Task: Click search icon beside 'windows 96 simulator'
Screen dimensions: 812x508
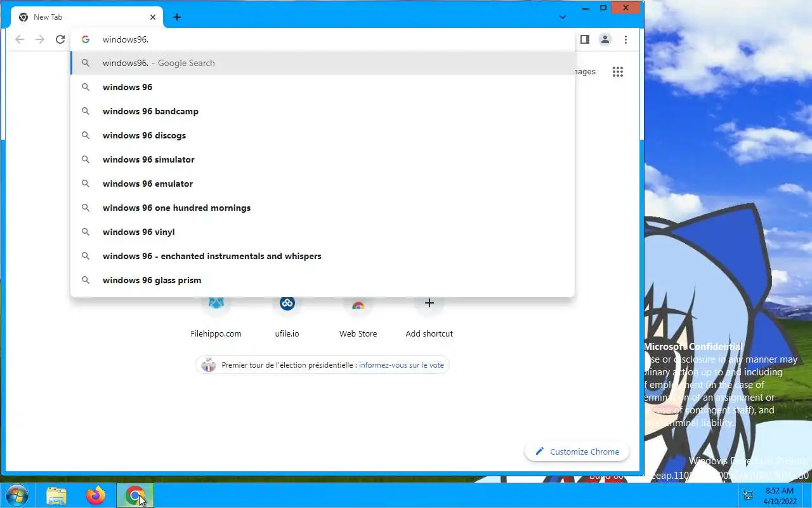Action: coord(86,159)
